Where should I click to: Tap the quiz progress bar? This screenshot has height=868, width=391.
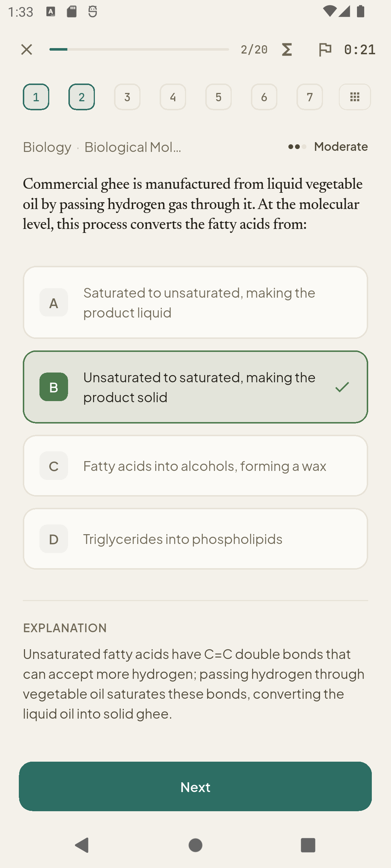[139, 50]
